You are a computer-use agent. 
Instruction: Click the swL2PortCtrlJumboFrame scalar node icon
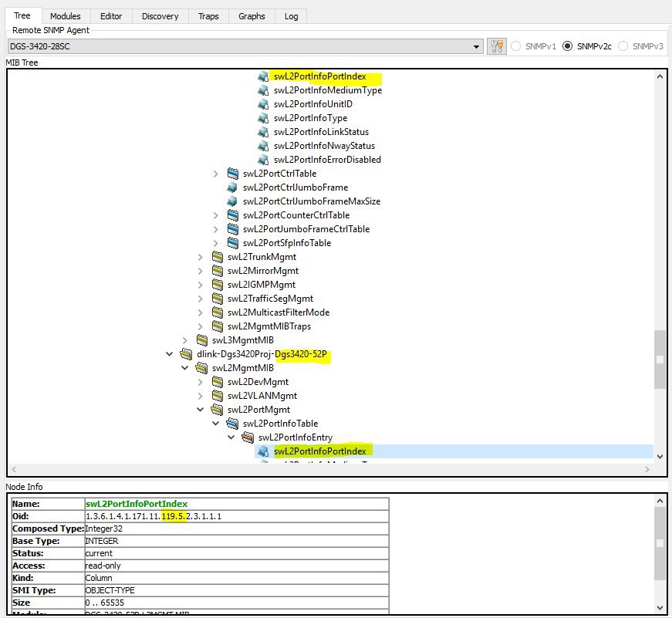(x=232, y=187)
